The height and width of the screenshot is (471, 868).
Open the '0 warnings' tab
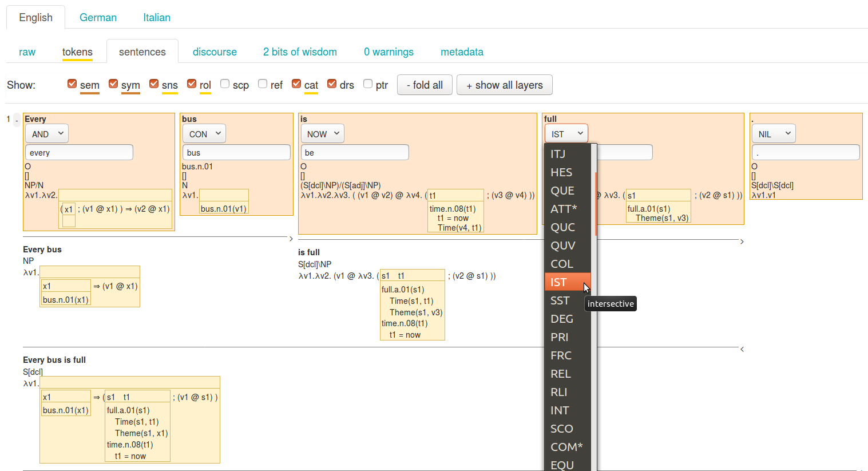[389, 52]
